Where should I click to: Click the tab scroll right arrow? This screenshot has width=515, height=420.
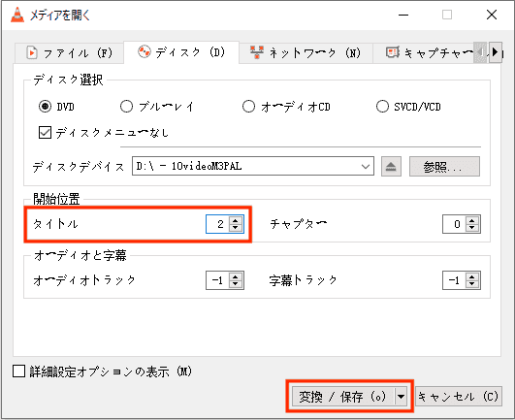496,52
